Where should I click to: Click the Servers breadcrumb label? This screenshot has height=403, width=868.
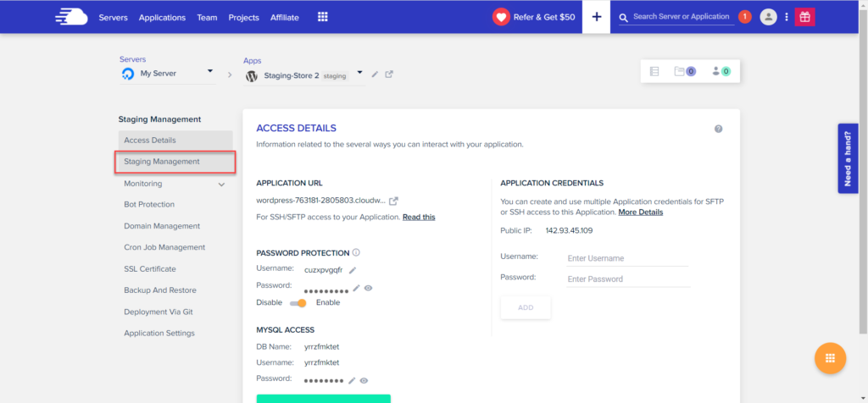pyautogui.click(x=132, y=59)
